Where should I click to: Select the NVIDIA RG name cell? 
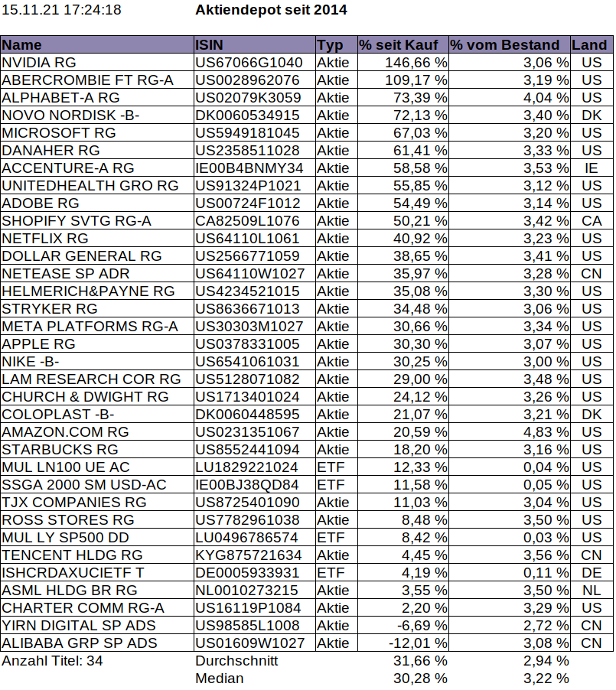97,62
